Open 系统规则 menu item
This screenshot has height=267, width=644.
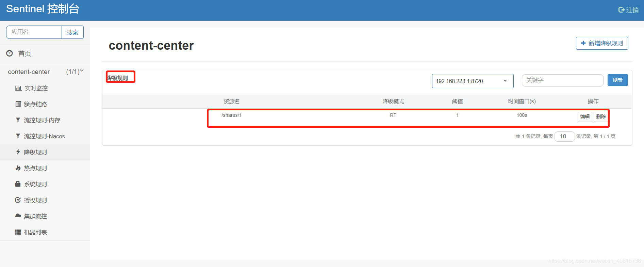(45, 184)
